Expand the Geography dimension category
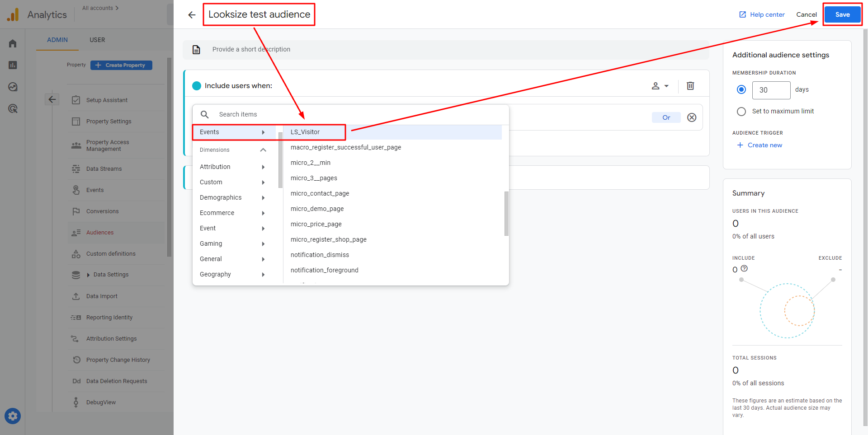The height and width of the screenshot is (435, 868). [234, 275]
